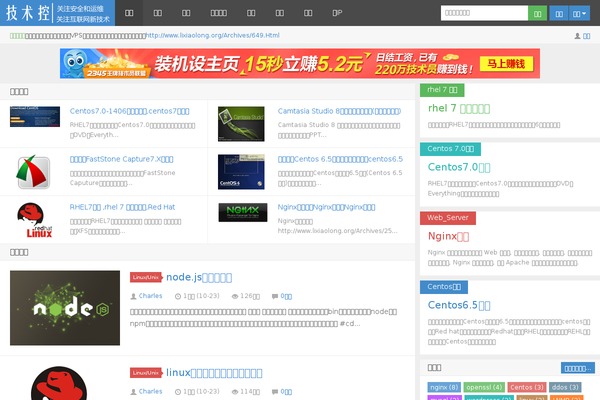
Task: Click the author person icon on node.js post
Action: 134,296
